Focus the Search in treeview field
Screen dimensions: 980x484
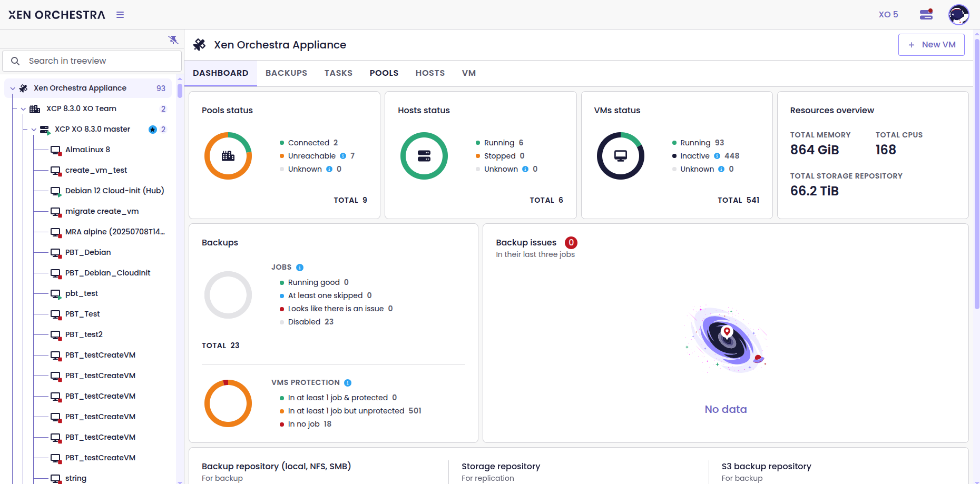pos(92,61)
